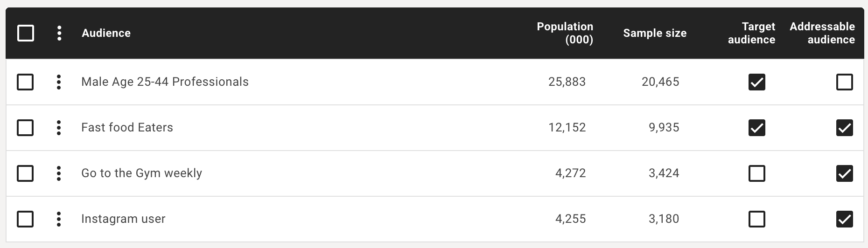Open kebab menu for Go to the Gym weekly
868x248 pixels.
[x=59, y=173]
